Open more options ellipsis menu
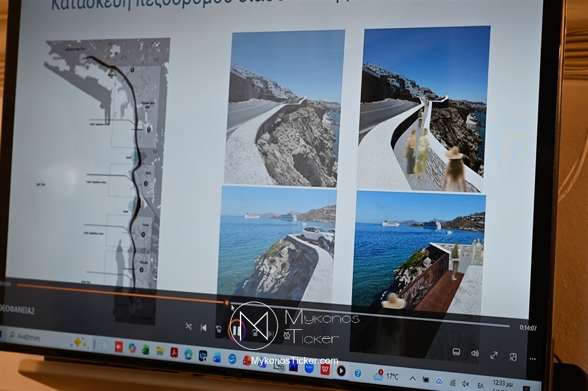 click(533, 359)
